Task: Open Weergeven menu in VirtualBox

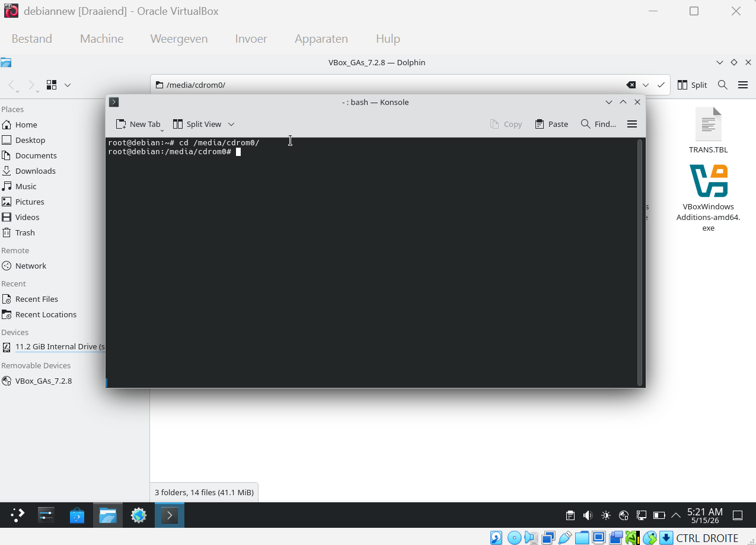Action: pos(179,39)
